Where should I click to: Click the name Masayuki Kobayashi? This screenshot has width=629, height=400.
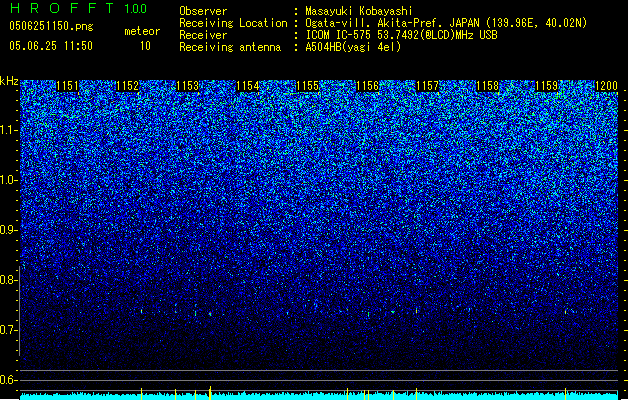click(359, 11)
